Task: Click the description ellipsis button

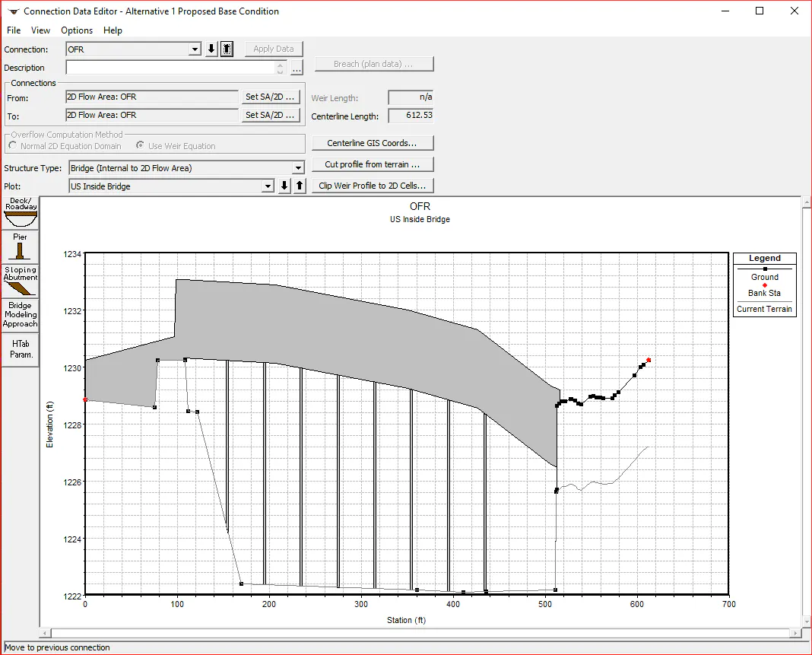Action: click(x=297, y=68)
